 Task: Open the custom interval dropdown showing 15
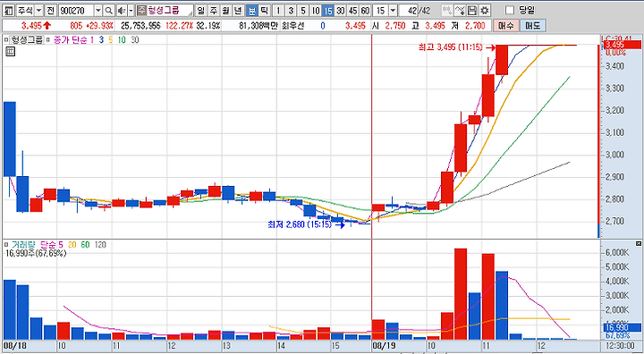point(393,10)
